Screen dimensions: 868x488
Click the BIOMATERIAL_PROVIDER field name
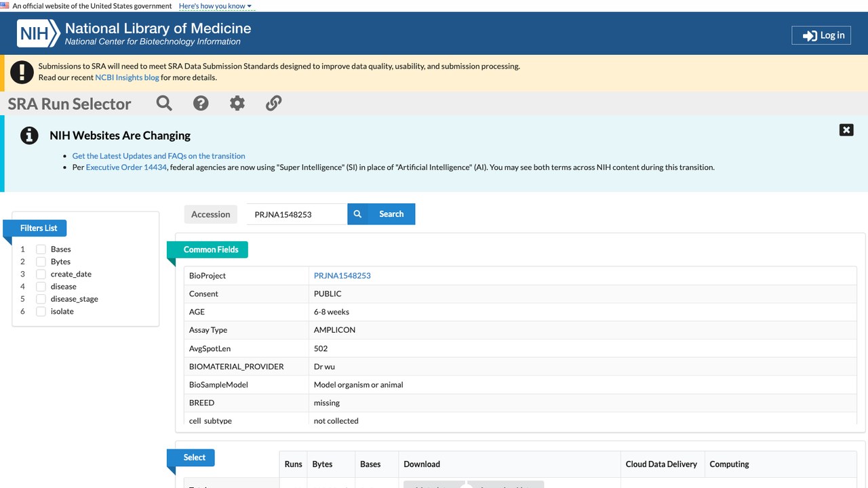pos(236,367)
